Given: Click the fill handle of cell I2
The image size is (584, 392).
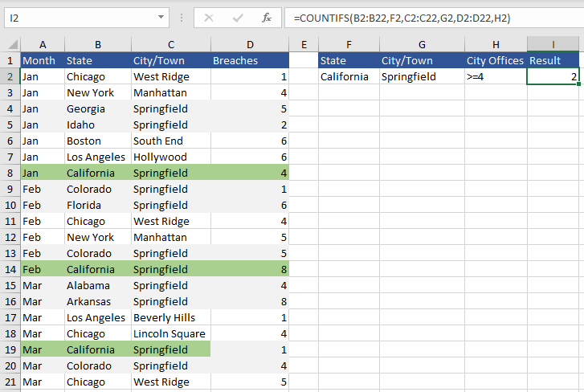Looking at the screenshot, I should click(578, 84).
